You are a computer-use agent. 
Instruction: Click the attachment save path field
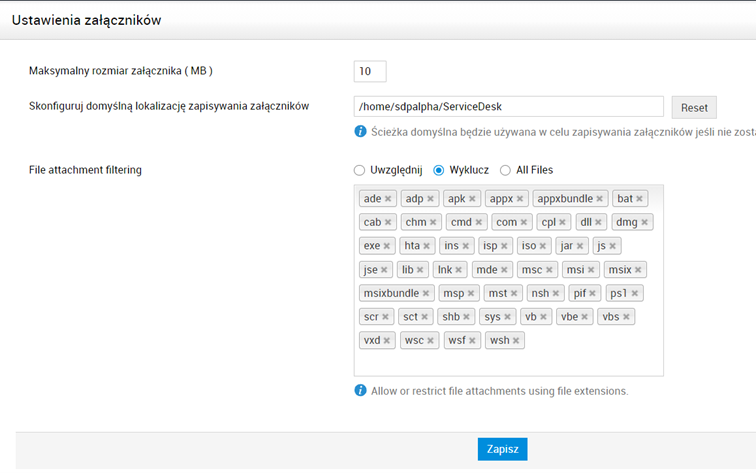click(508, 107)
